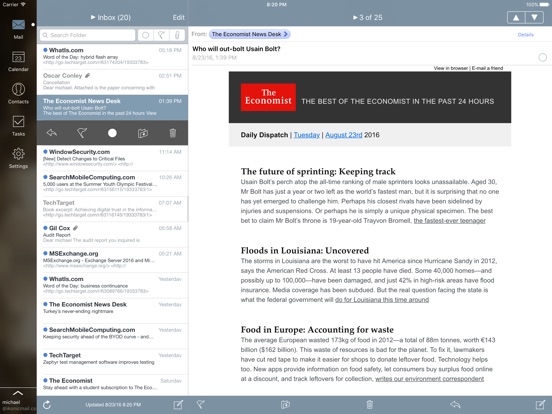This screenshot has width=552, height=414.
Task: Open the Calendar section in sidebar
Action: click(18, 61)
